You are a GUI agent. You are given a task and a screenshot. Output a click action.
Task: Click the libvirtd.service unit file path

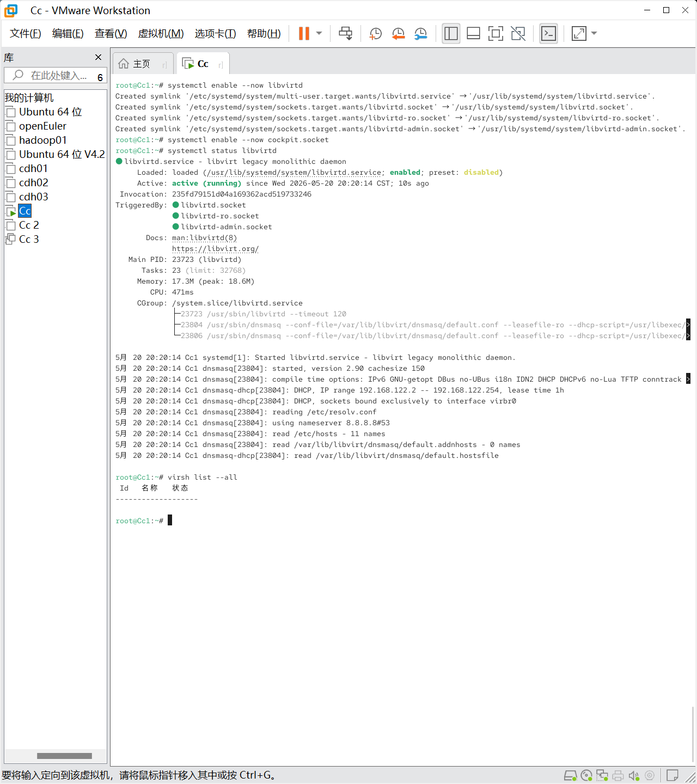pos(294,173)
